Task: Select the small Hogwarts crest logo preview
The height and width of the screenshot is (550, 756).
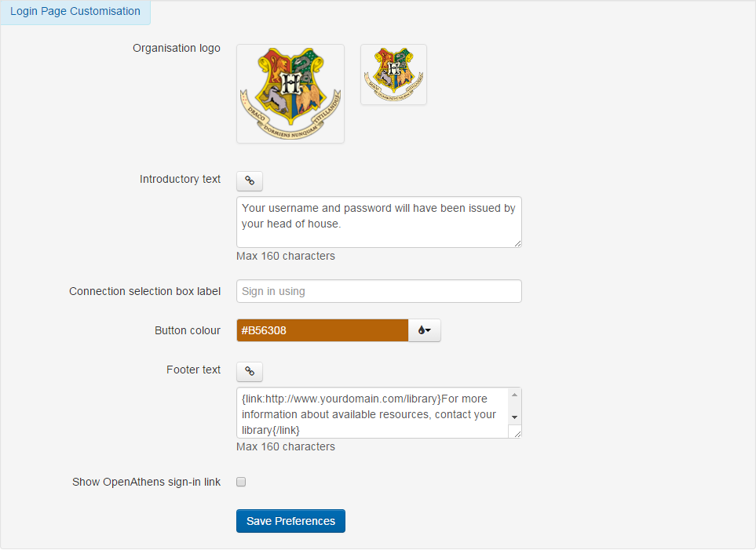Action: pos(393,74)
